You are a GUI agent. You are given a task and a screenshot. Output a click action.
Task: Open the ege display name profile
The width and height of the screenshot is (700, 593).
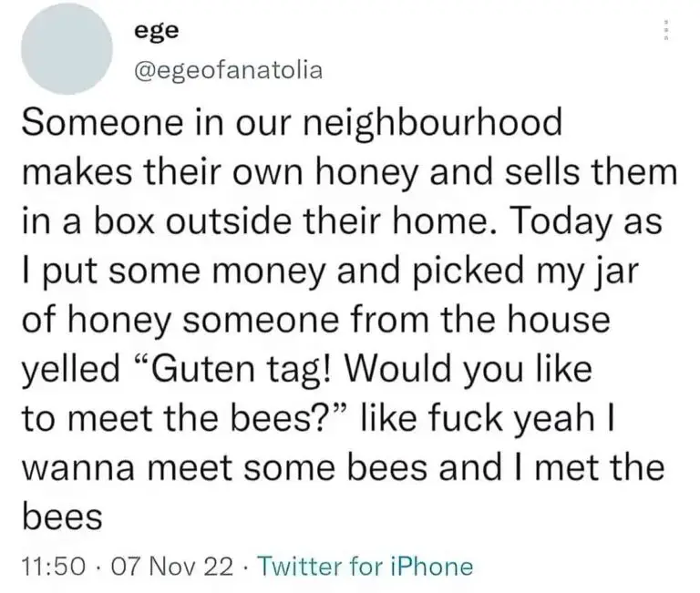click(x=150, y=30)
